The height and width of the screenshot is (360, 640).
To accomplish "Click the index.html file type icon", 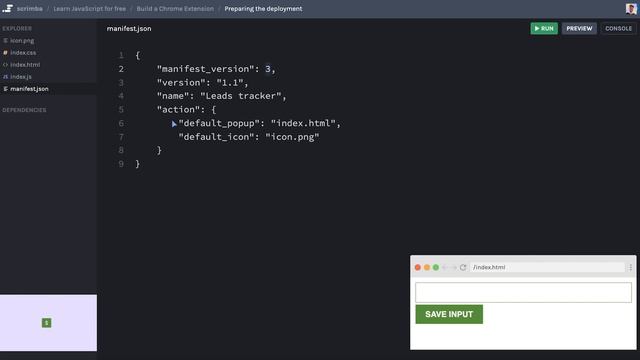I will pyautogui.click(x=5, y=64).
